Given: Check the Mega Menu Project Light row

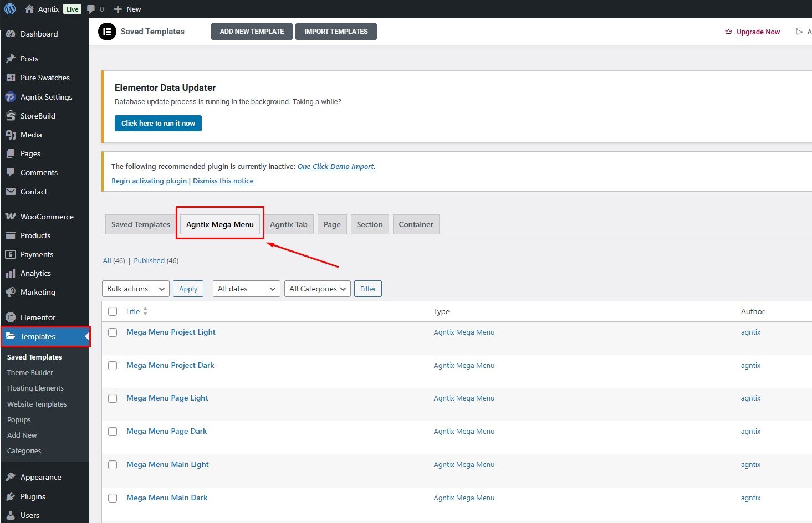Looking at the screenshot, I should (113, 332).
